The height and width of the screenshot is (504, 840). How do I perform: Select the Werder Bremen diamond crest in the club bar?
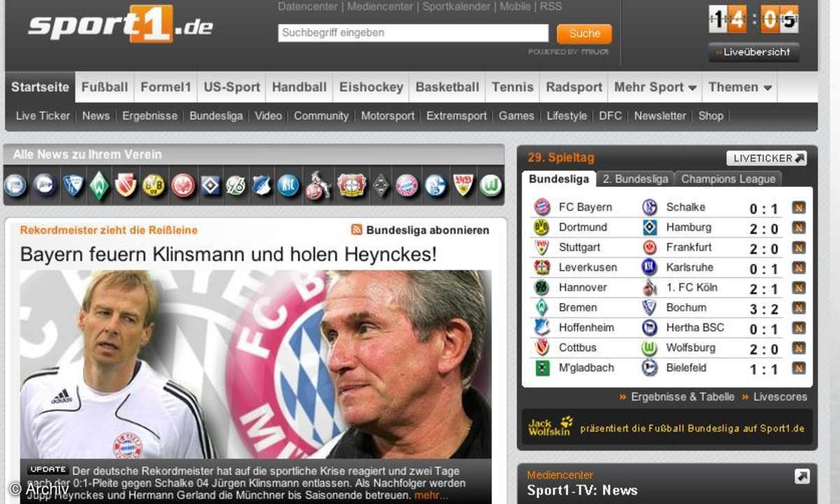point(99,185)
